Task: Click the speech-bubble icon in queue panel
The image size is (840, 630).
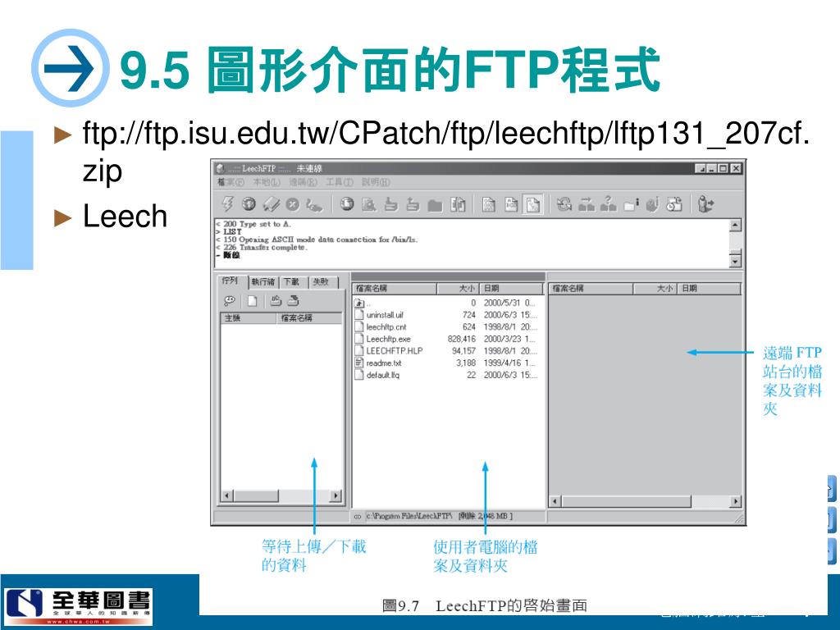Action: tap(230, 300)
